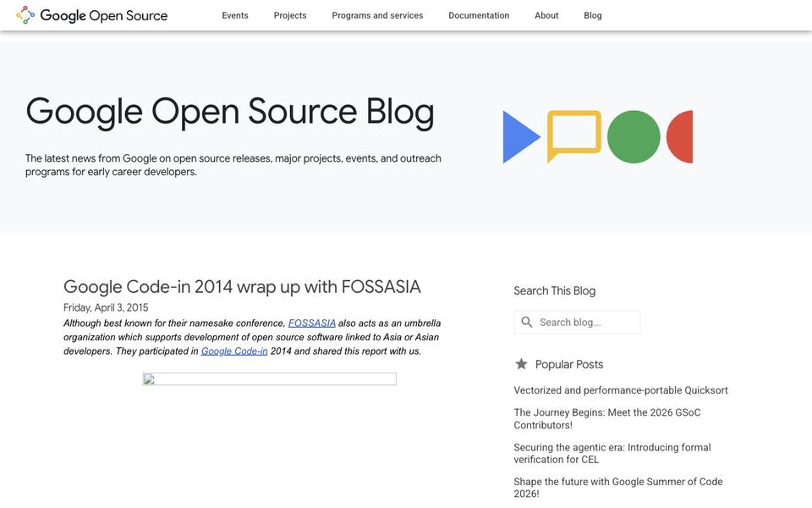The width and height of the screenshot is (812, 508).
Task: Click the blog description starting 'The latest news'
Action: tap(233, 165)
